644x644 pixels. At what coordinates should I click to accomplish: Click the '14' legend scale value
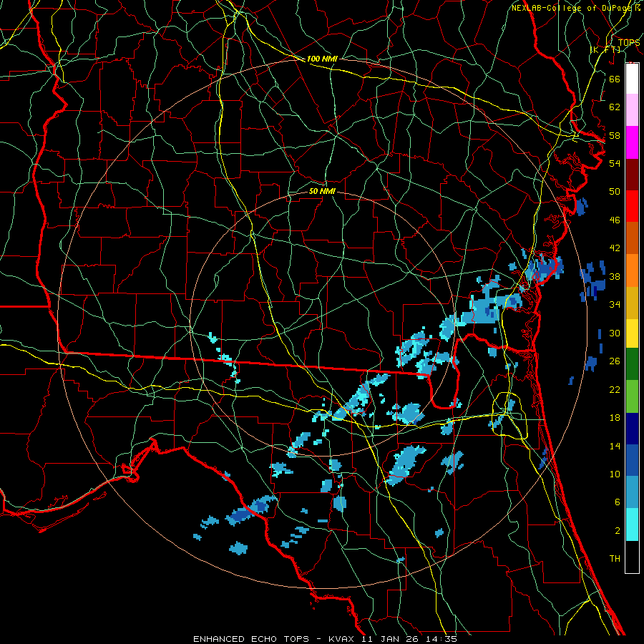click(x=615, y=446)
